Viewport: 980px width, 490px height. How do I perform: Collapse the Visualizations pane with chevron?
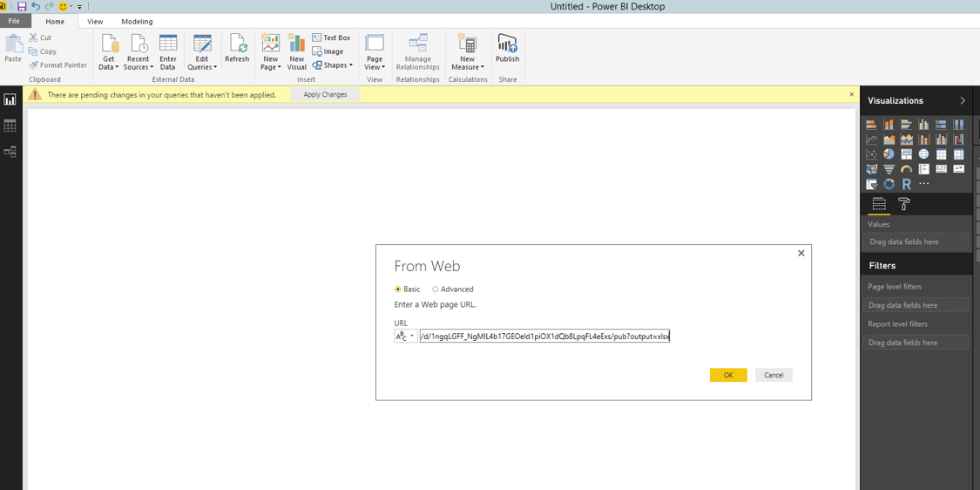click(963, 101)
